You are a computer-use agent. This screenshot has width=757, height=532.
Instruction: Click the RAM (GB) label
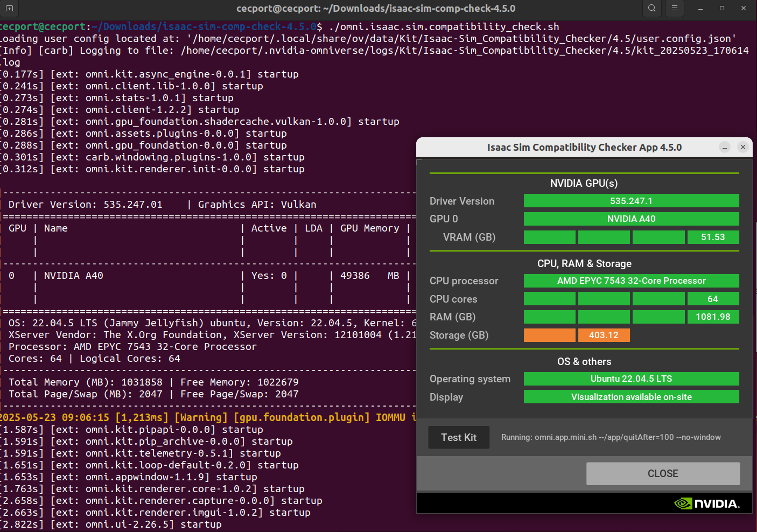(x=452, y=317)
